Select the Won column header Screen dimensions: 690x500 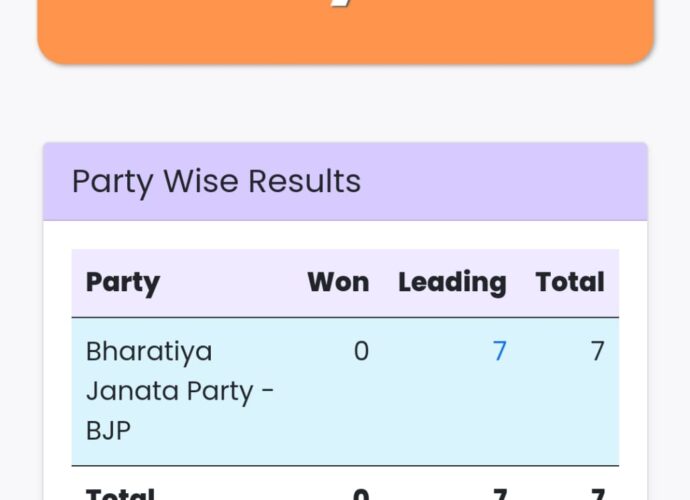(x=338, y=282)
